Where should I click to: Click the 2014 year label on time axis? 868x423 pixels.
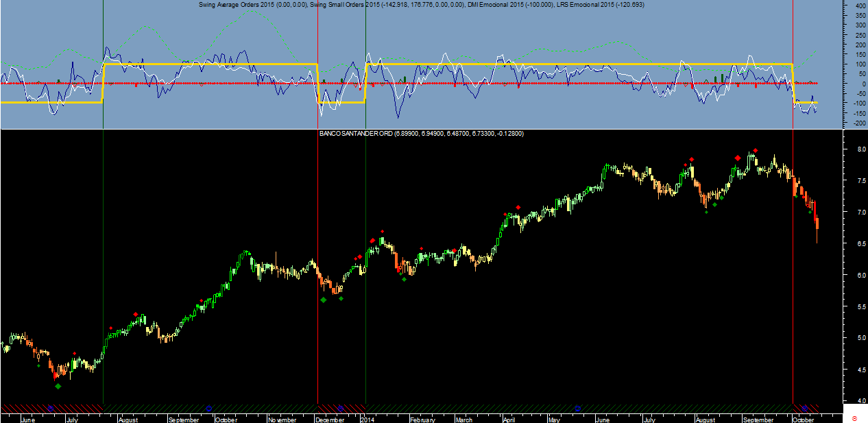click(367, 420)
